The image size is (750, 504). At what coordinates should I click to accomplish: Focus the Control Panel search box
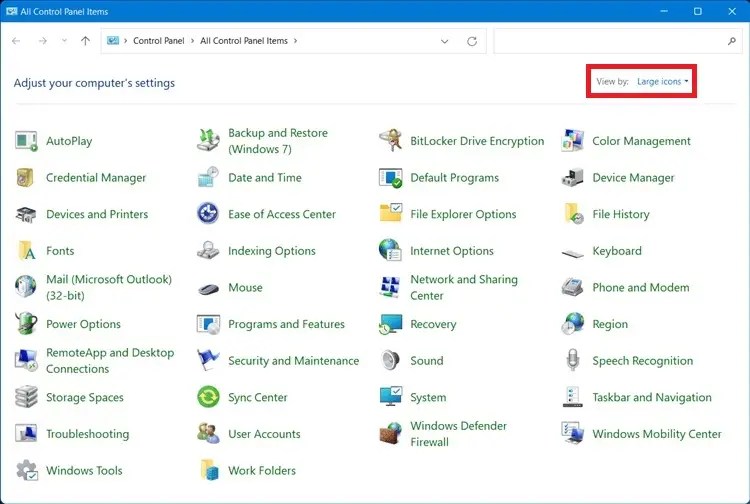618,41
